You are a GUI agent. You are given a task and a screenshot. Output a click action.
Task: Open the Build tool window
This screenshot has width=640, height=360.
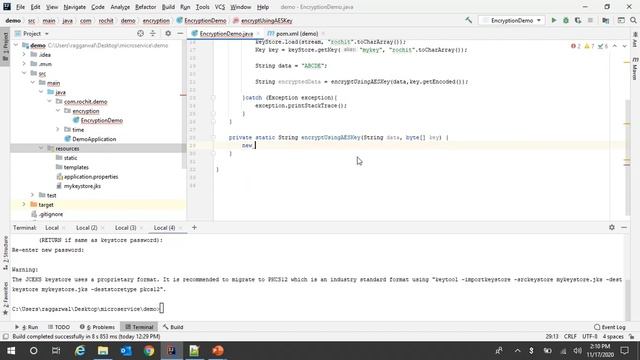pyautogui.click(x=173, y=327)
